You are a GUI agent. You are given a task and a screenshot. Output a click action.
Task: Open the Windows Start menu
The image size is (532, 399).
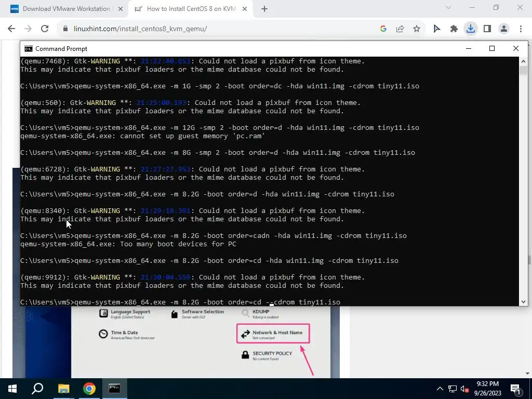(x=12, y=389)
